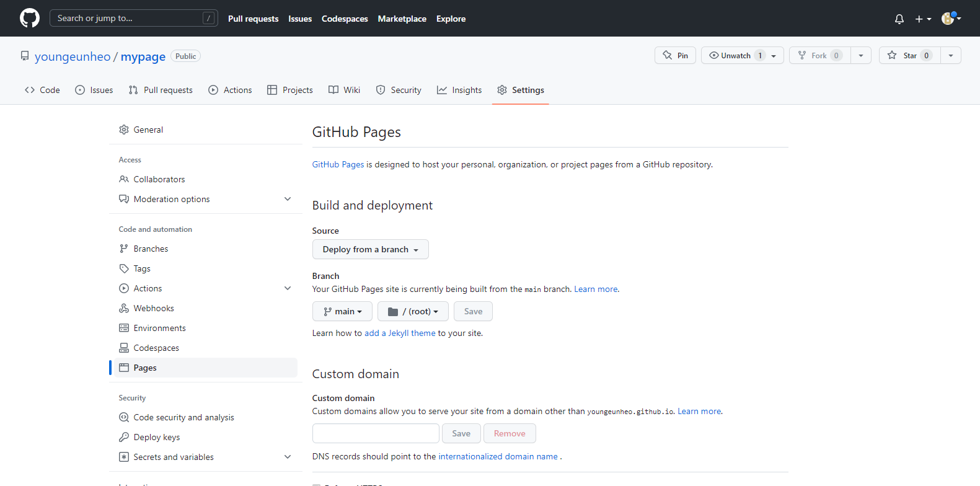Open the Security repository tab

point(399,90)
